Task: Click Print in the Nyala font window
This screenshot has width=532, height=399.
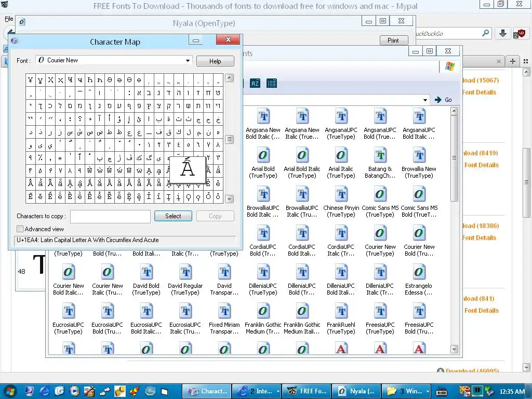Action: [393, 41]
